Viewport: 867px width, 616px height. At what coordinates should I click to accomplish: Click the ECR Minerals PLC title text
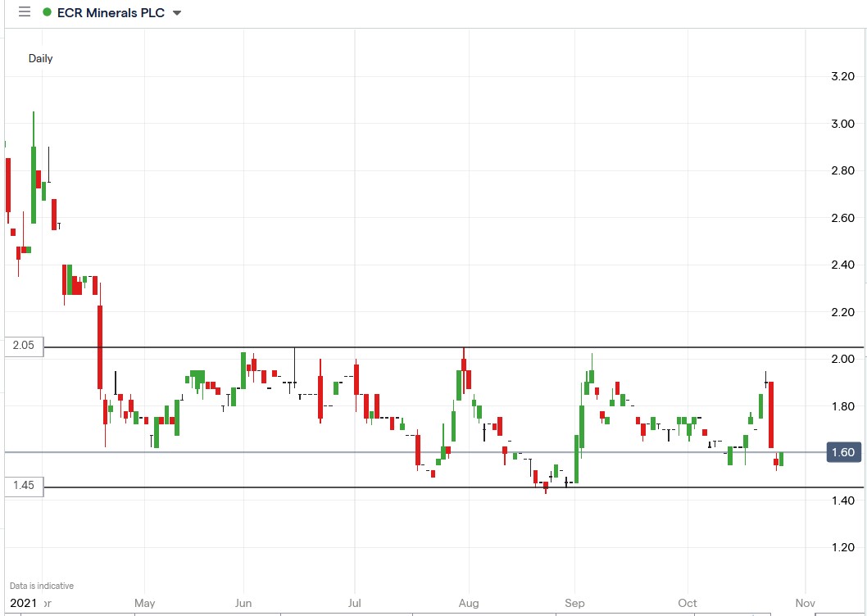click(x=111, y=12)
